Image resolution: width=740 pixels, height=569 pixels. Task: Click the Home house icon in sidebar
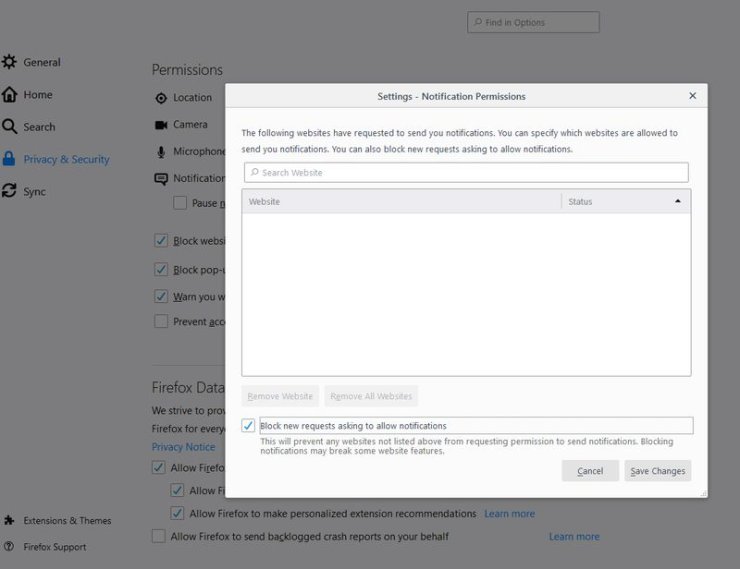9,94
